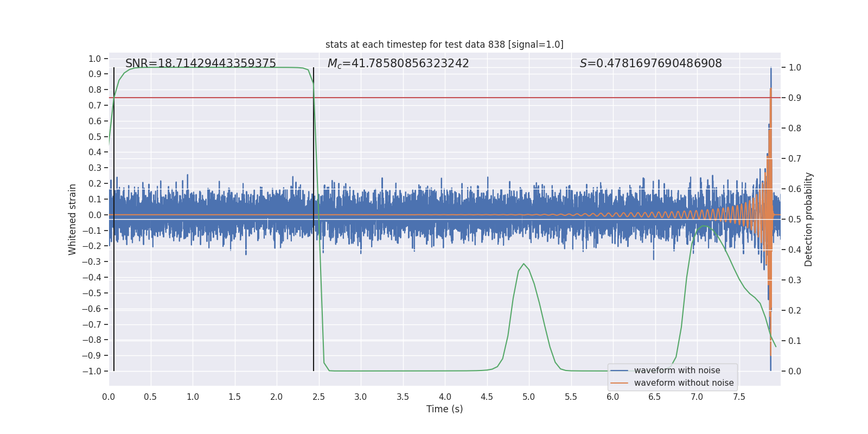Select the 4.0 tick on the Time axis
The width and height of the screenshot is (868, 434).
click(445, 397)
